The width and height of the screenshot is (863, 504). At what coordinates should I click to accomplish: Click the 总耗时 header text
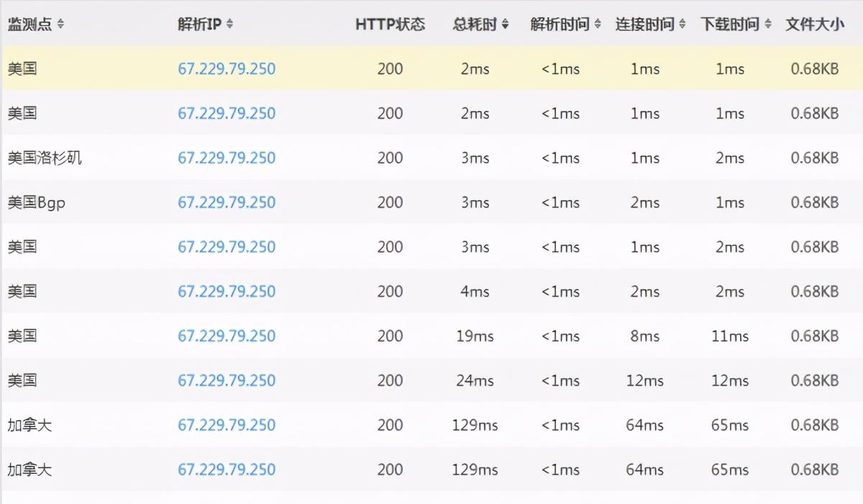click(x=475, y=24)
